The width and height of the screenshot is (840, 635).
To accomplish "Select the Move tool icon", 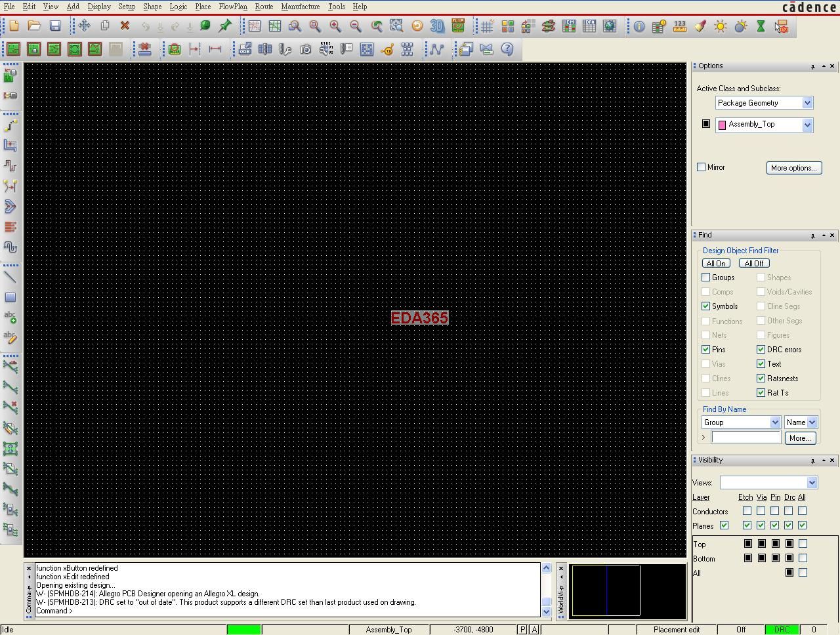I will (84, 26).
